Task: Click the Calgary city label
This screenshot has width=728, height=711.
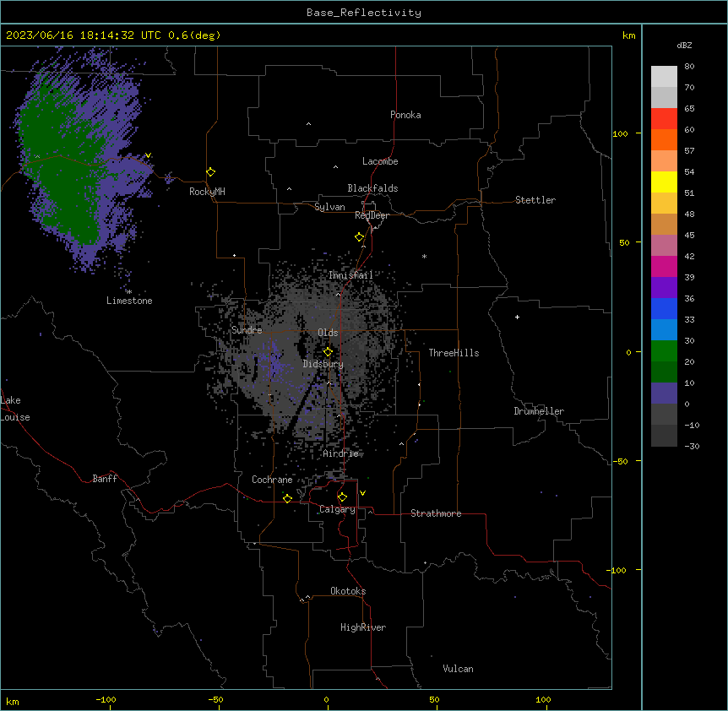Action: pos(337,509)
